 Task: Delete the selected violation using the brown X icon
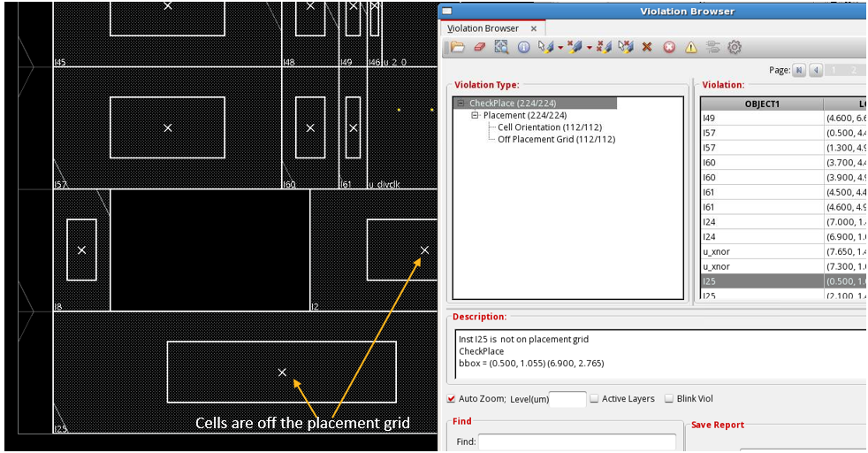tap(646, 47)
